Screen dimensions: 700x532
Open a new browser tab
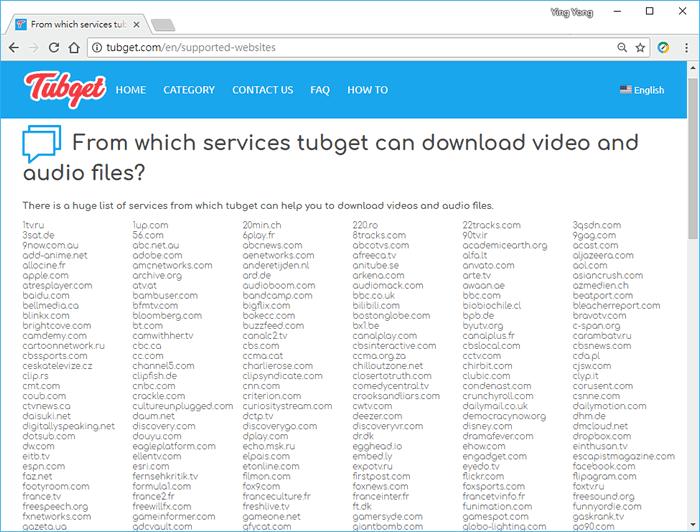pos(163,25)
